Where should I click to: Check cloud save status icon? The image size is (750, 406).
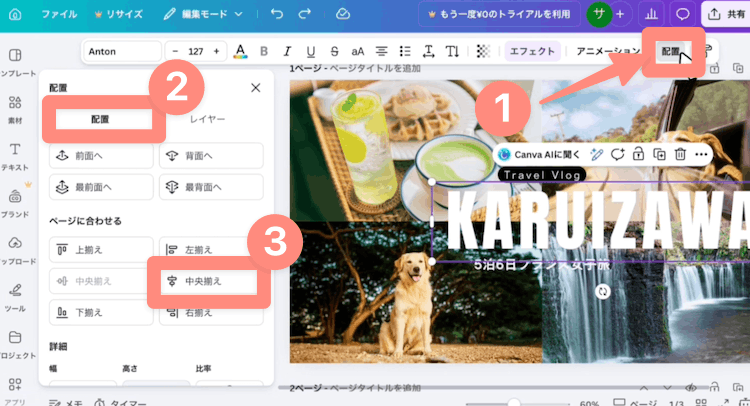(x=342, y=14)
